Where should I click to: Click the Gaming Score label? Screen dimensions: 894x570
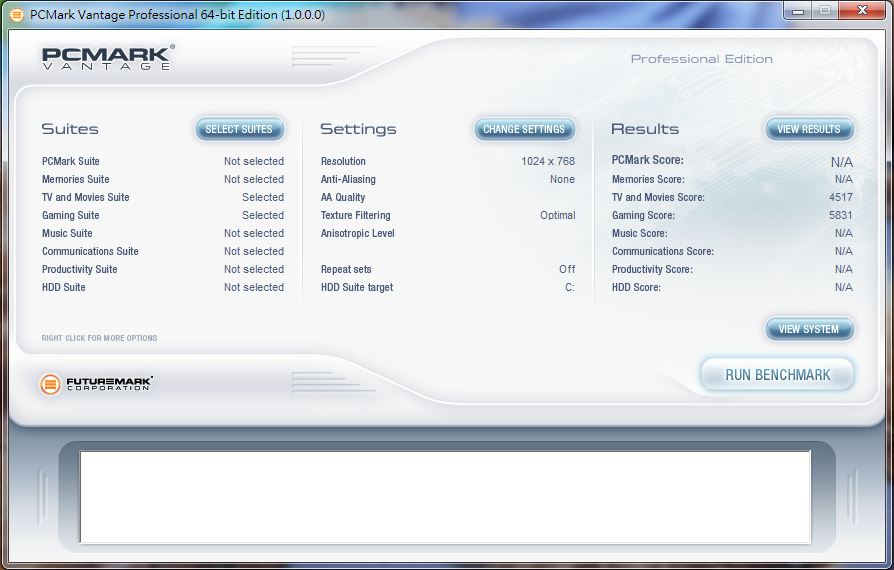coord(643,215)
